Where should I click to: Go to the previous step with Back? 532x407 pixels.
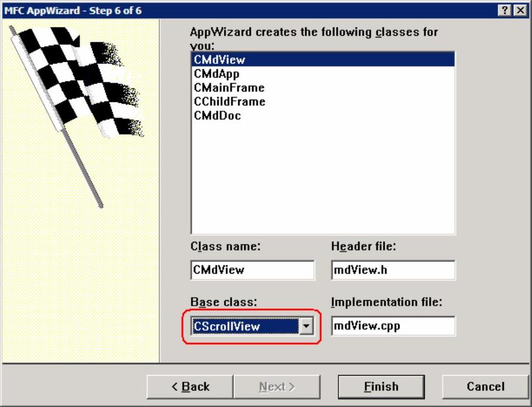pos(190,387)
